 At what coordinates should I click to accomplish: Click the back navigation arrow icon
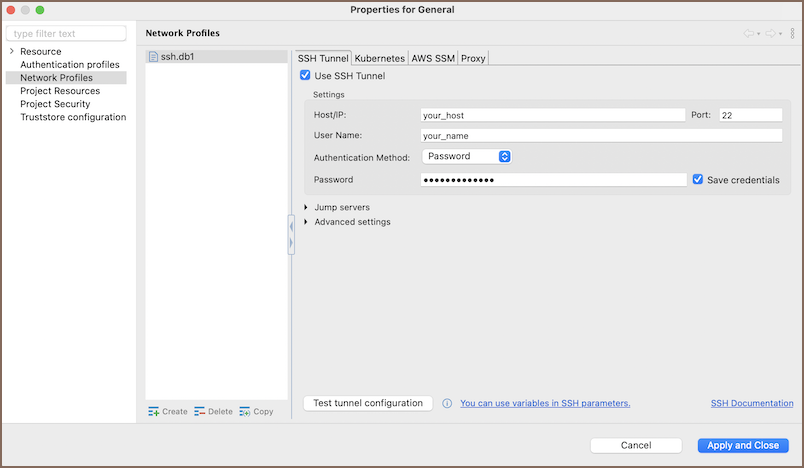tap(748, 33)
